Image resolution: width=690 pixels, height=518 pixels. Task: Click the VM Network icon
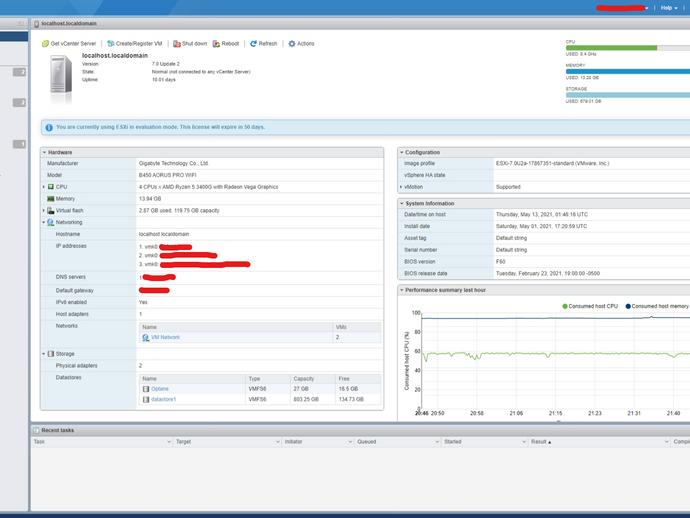[x=146, y=338]
